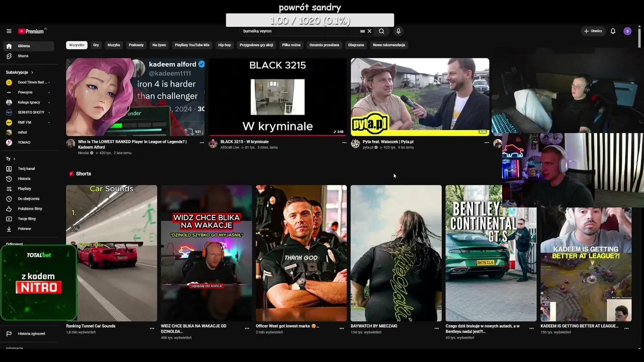
Task: Go to Główna in the sidebar
Action: pos(29,46)
